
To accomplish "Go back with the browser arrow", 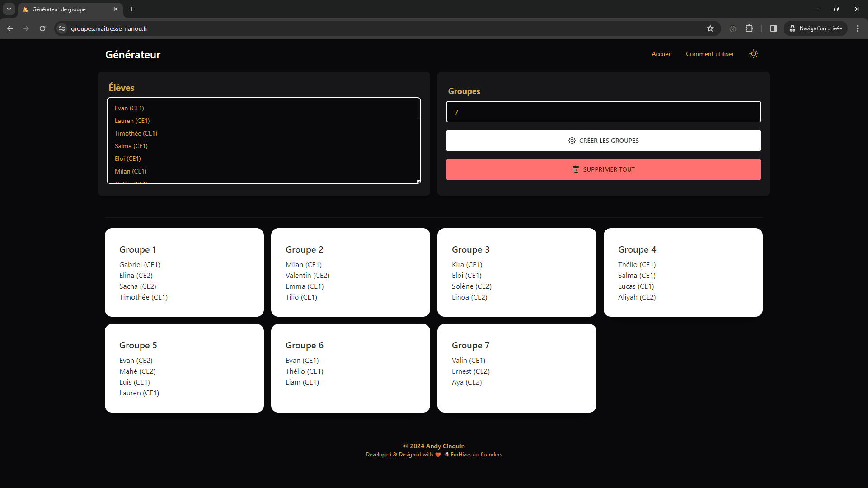I will point(10,28).
